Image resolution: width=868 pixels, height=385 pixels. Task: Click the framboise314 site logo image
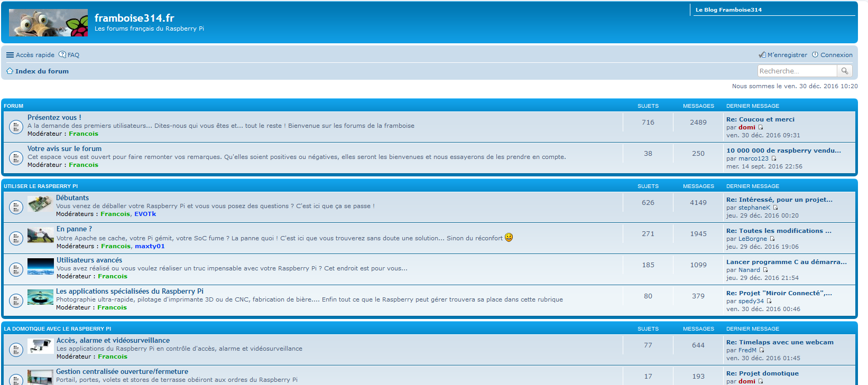point(49,23)
